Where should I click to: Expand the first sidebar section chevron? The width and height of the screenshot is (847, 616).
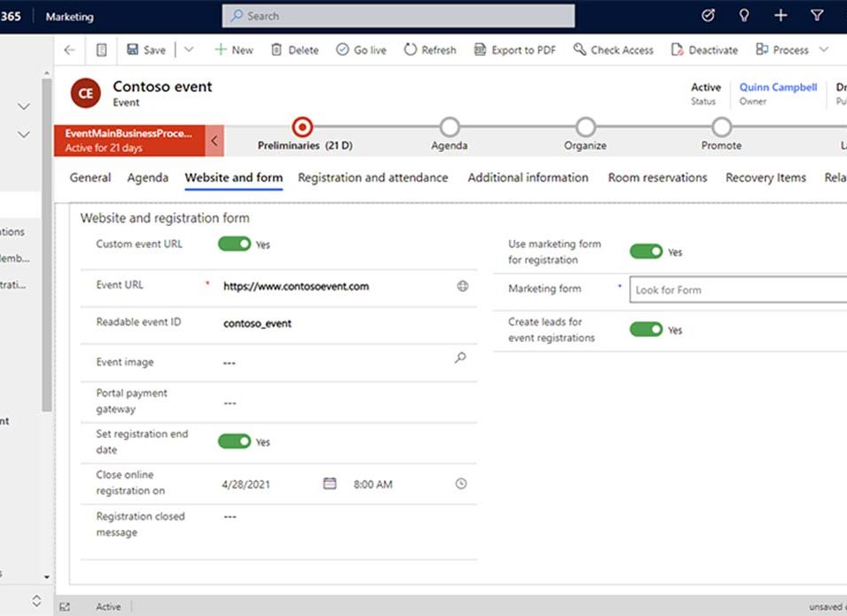pyautogui.click(x=24, y=107)
